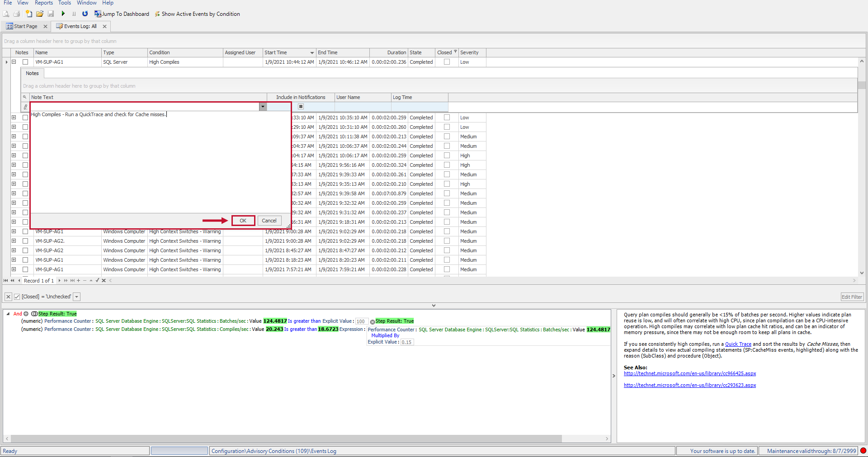Disable the [Closed] = 'Unchecked' filter checkbox

(17, 297)
